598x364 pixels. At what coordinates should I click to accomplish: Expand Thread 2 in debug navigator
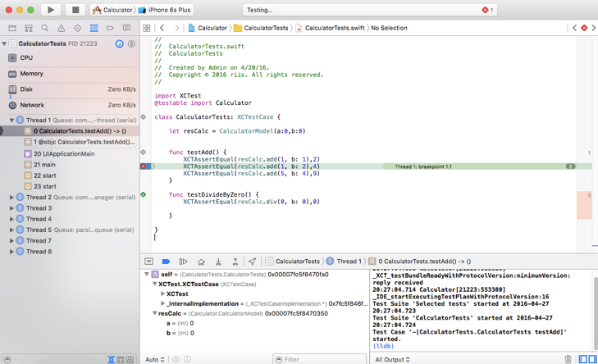[x=11, y=198]
